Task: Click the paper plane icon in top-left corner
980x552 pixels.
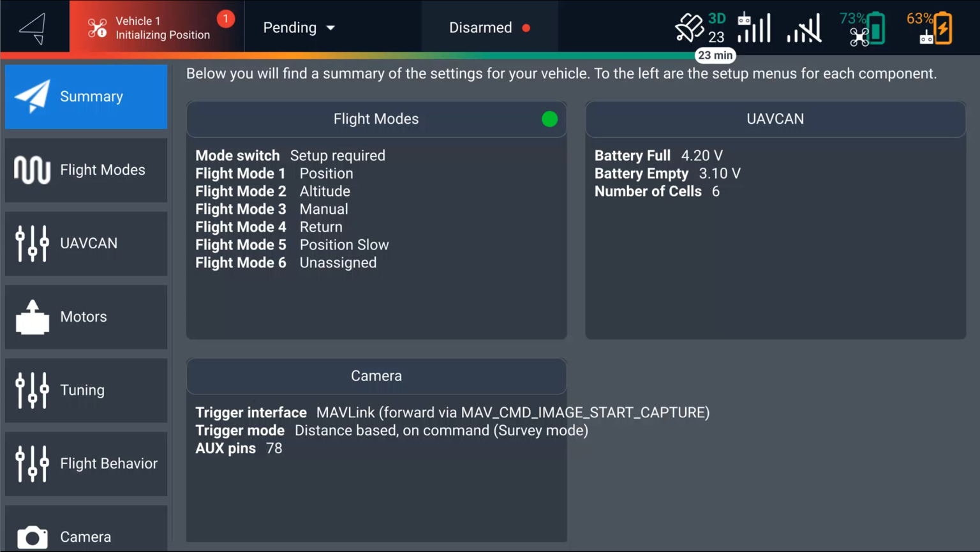Action: (33, 28)
